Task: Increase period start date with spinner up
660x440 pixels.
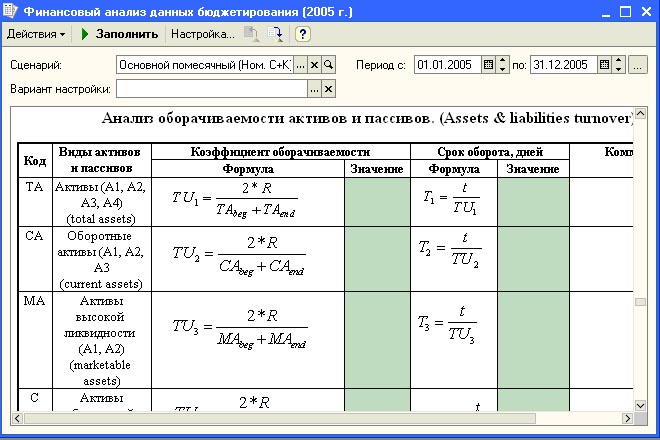Action: coord(503,61)
